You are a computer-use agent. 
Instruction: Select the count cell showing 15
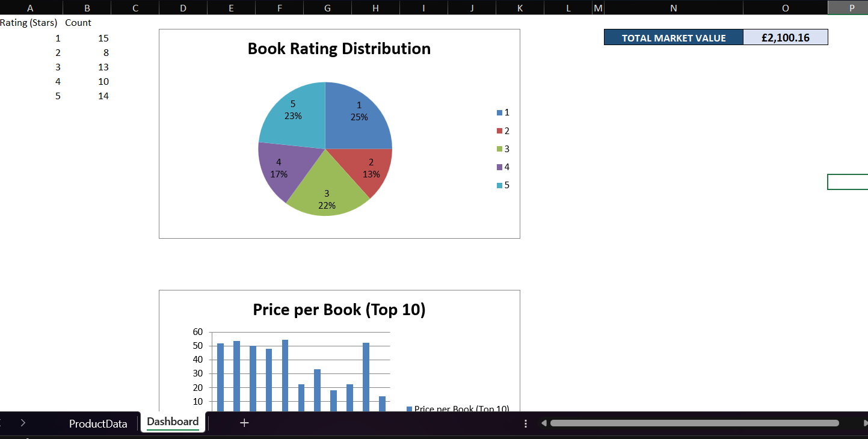click(87, 38)
